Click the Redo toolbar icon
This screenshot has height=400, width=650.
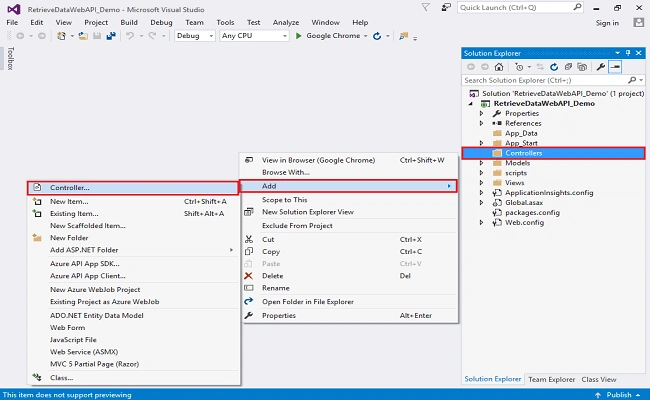coord(153,36)
